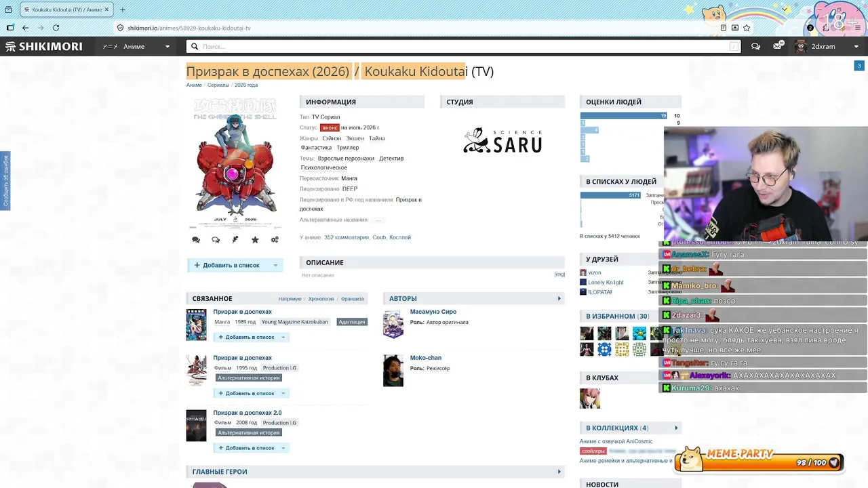This screenshot has height=488, width=868.
Task: Open the Shikimori logo home link
Action: [x=44, y=47]
